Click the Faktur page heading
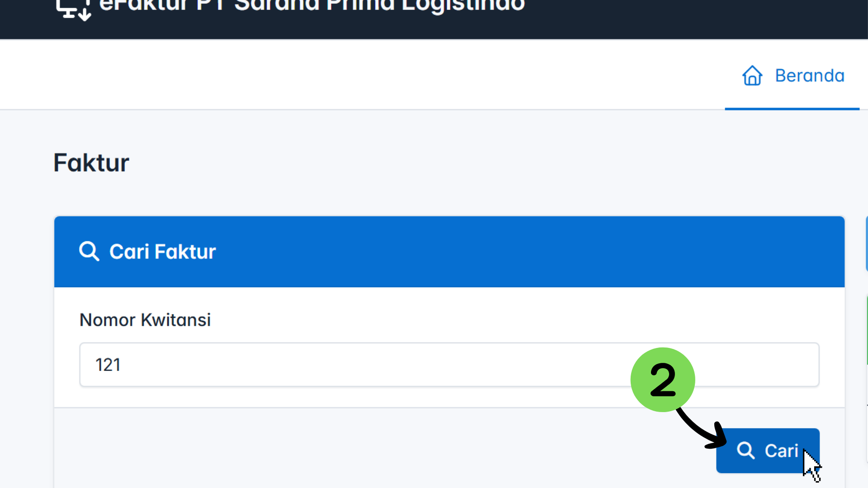This screenshot has width=868, height=488. [x=91, y=163]
